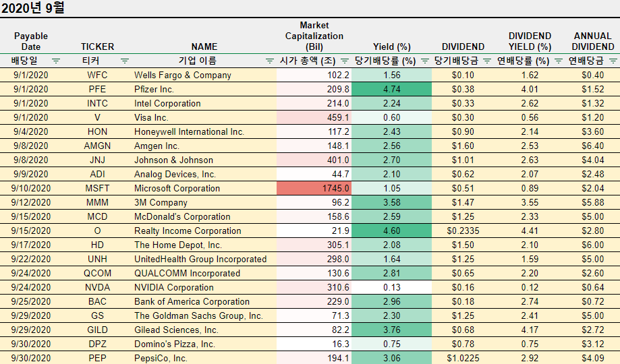Select Visa's 459.1 market cap cell
This screenshot has height=364, width=620.
click(314, 118)
